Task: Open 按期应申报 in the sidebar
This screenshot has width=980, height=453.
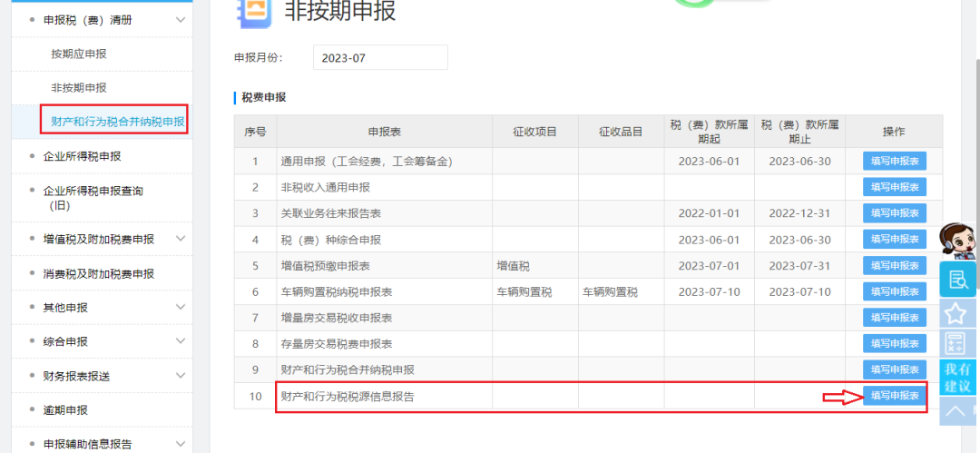Action: click(x=79, y=54)
